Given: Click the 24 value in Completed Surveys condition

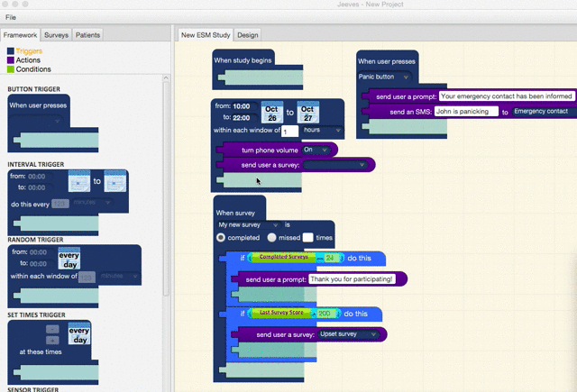Looking at the screenshot, I should 330,258.
